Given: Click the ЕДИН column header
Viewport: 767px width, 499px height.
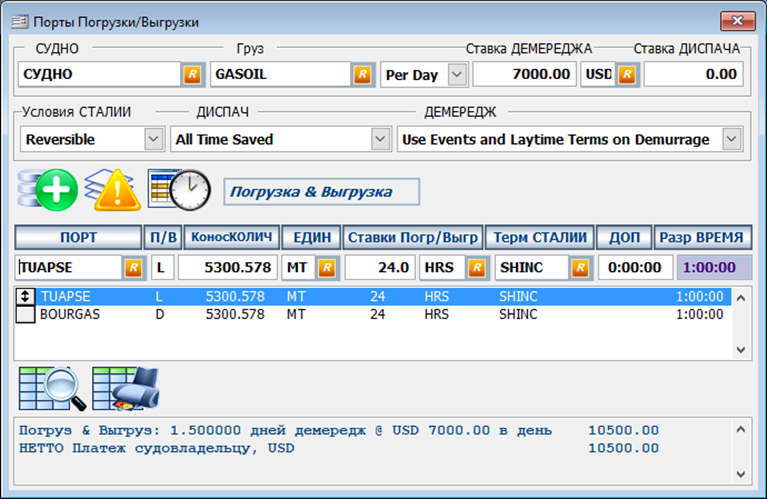Looking at the screenshot, I should tap(312, 237).
